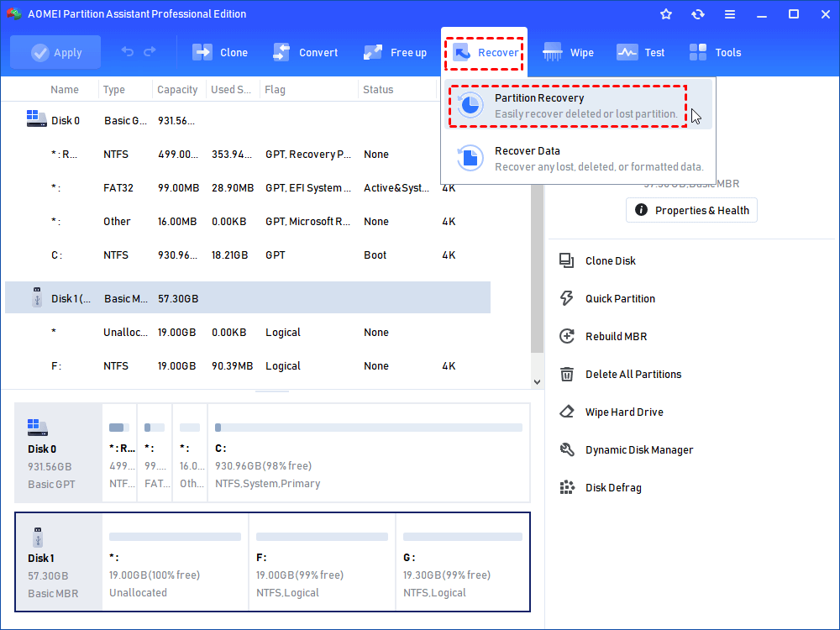Click the Wipe Hard Drive eraser icon
Image resolution: width=840 pixels, height=630 pixels.
[x=566, y=412]
